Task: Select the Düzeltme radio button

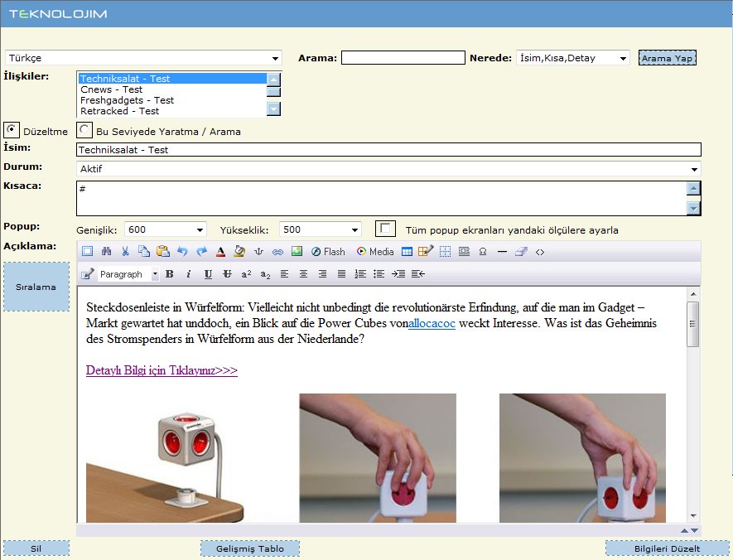Action: [12, 129]
